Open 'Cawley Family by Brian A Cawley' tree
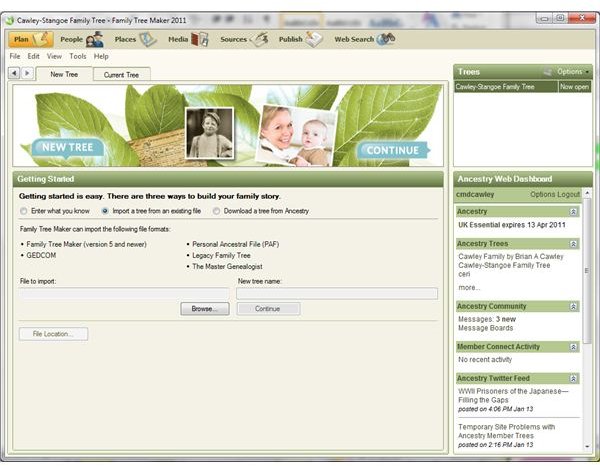 coord(510,256)
